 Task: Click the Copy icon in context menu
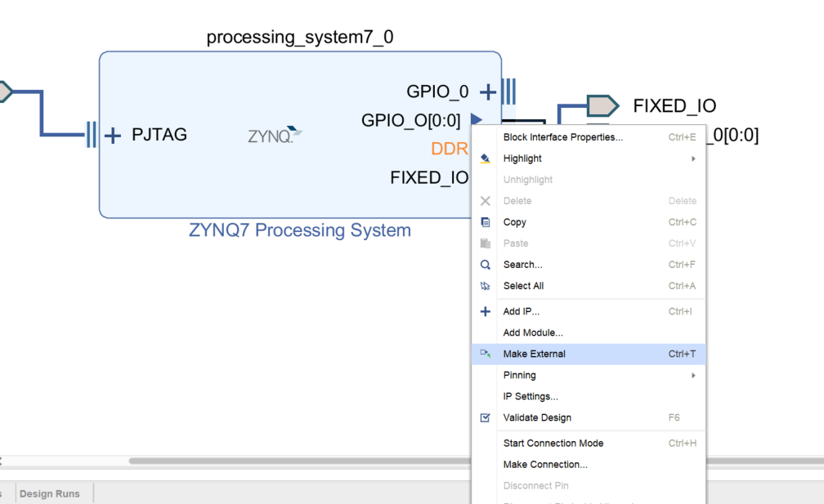point(486,222)
